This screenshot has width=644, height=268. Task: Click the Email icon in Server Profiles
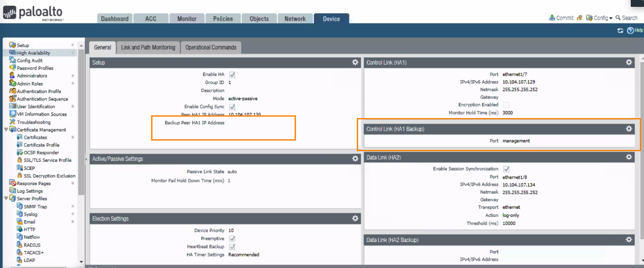[20, 222]
